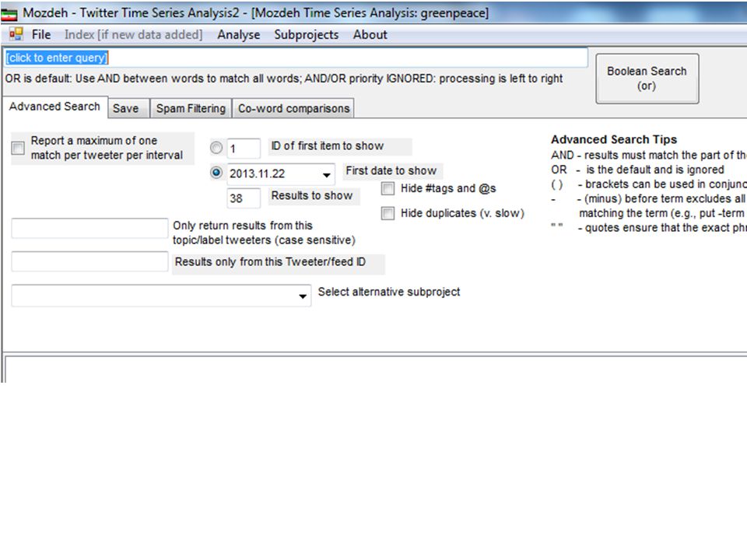Switch to the Co-word comparisons tab
The image size is (747, 560).
293,108
